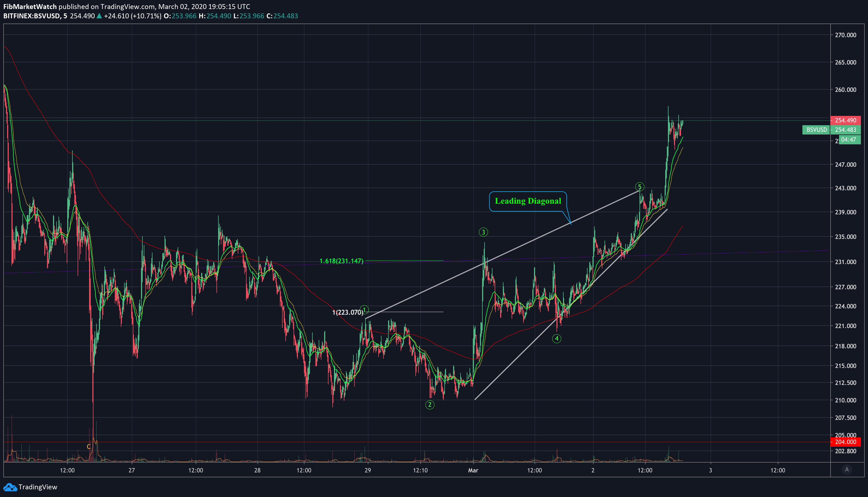Image resolution: width=868 pixels, height=497 pixels.
Task: Click the '28' date on time axis
Action: (257, 470)
